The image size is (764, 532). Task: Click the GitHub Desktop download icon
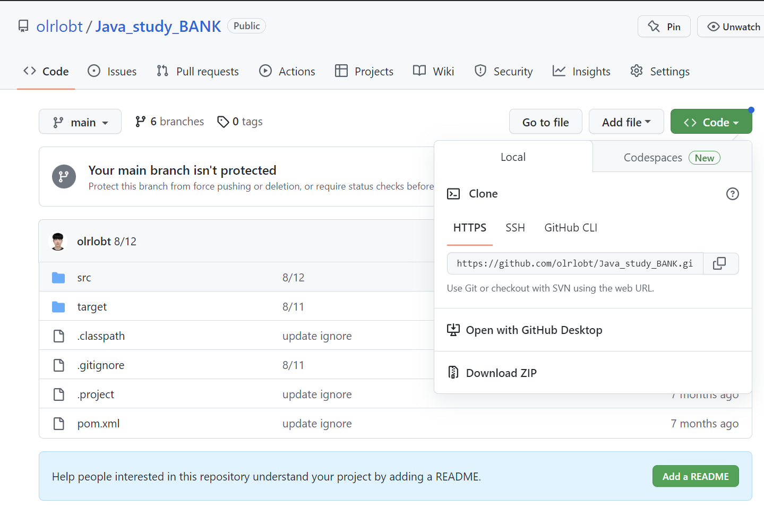[x=453, y=330]
